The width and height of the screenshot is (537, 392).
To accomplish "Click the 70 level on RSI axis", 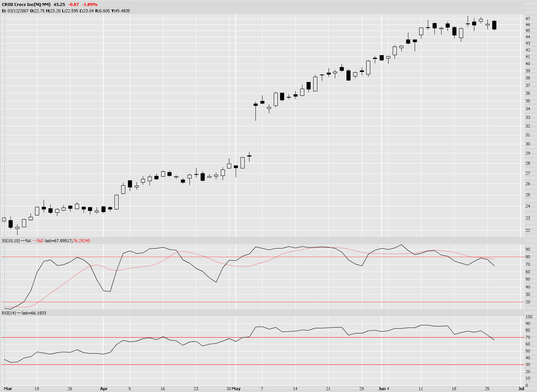I will tap(528, 337).
